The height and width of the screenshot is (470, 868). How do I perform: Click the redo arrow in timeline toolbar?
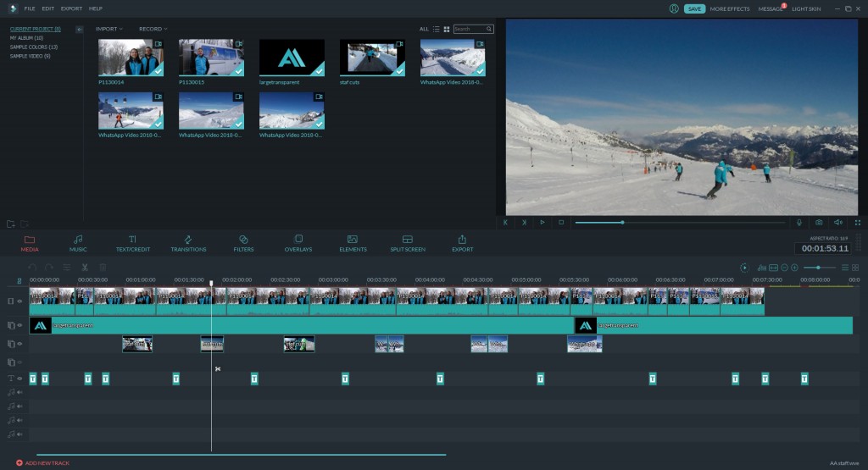point(49,268)
